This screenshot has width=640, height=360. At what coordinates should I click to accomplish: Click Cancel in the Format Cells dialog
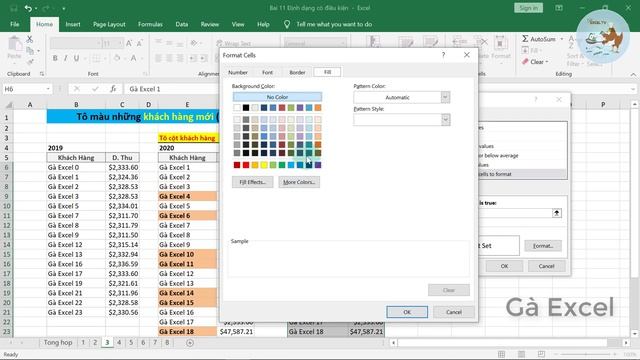(x=453, y=312)
